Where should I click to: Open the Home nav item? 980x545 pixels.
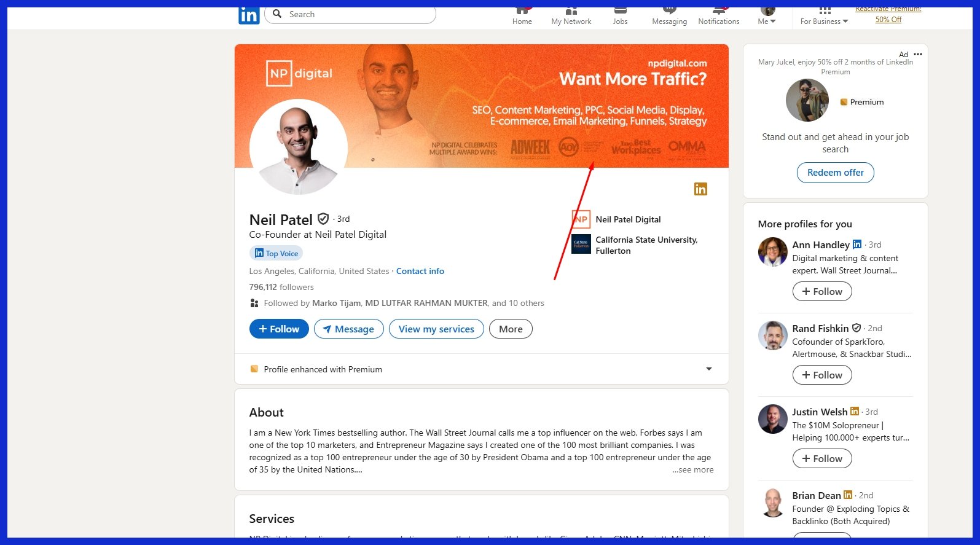tap(522, 17)
